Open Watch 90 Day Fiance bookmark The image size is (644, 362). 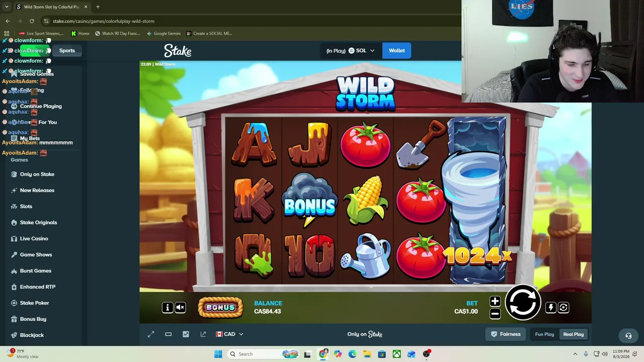click(118, 33)
